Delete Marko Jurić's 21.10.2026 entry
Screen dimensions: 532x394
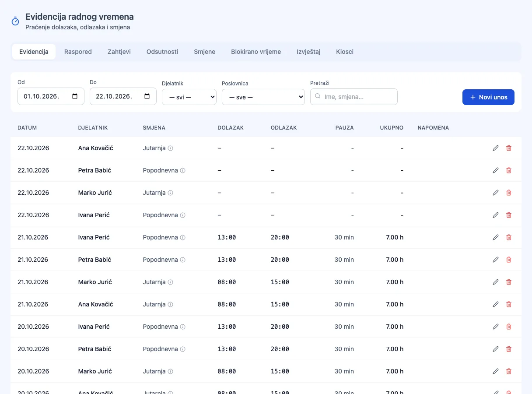tap(509, 282)
